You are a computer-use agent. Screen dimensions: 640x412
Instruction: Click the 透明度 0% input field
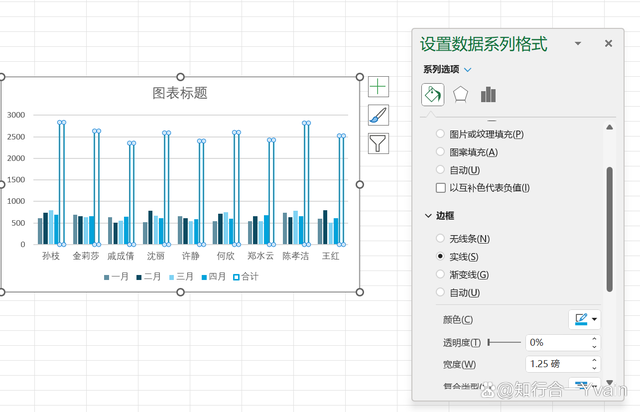(557, 342)
